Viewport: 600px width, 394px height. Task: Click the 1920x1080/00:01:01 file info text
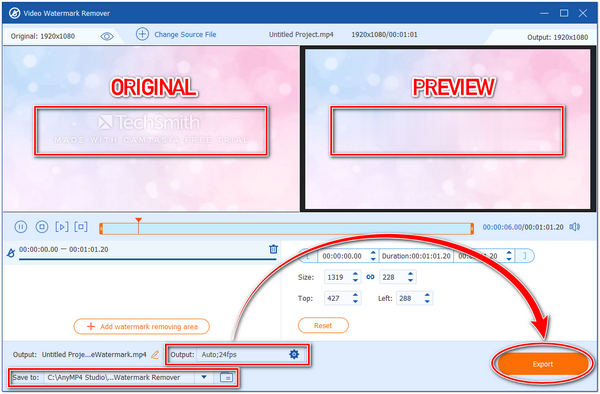[384, 34]
